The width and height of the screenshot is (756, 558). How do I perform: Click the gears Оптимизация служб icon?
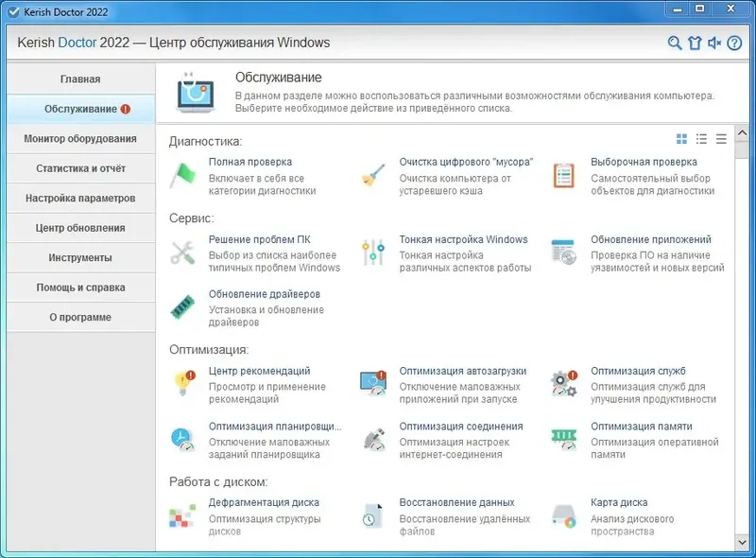click(x=564, y=383)
